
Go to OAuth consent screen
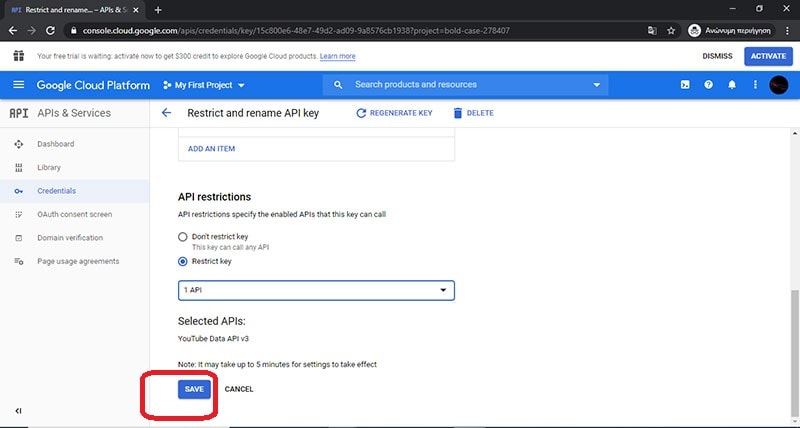[74, 214]
